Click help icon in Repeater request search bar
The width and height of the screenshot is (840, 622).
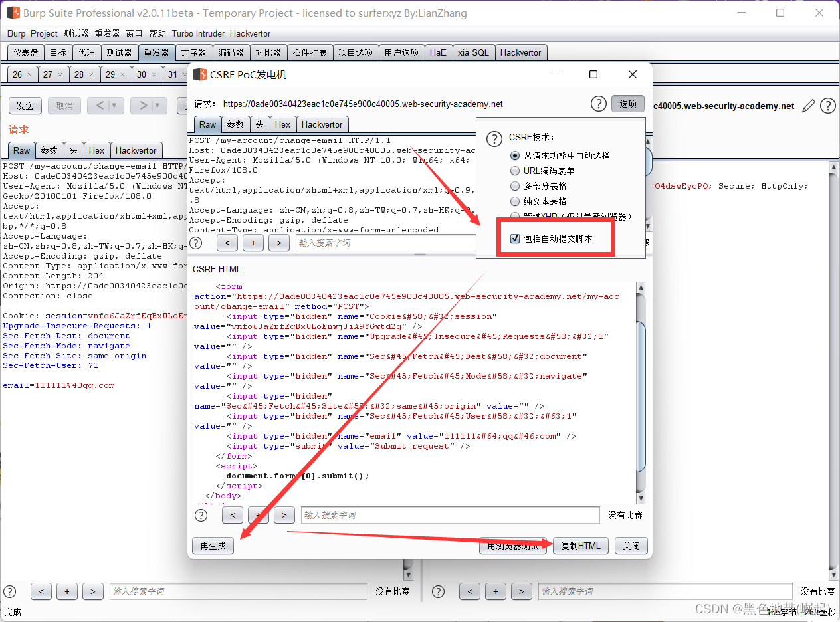10,591
